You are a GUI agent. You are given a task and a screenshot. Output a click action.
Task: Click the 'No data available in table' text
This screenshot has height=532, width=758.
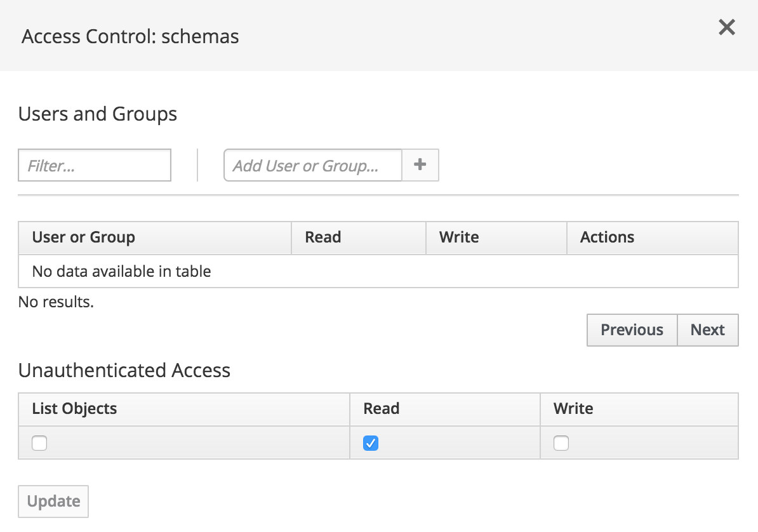pyautogui.click(x=121, y=271)
